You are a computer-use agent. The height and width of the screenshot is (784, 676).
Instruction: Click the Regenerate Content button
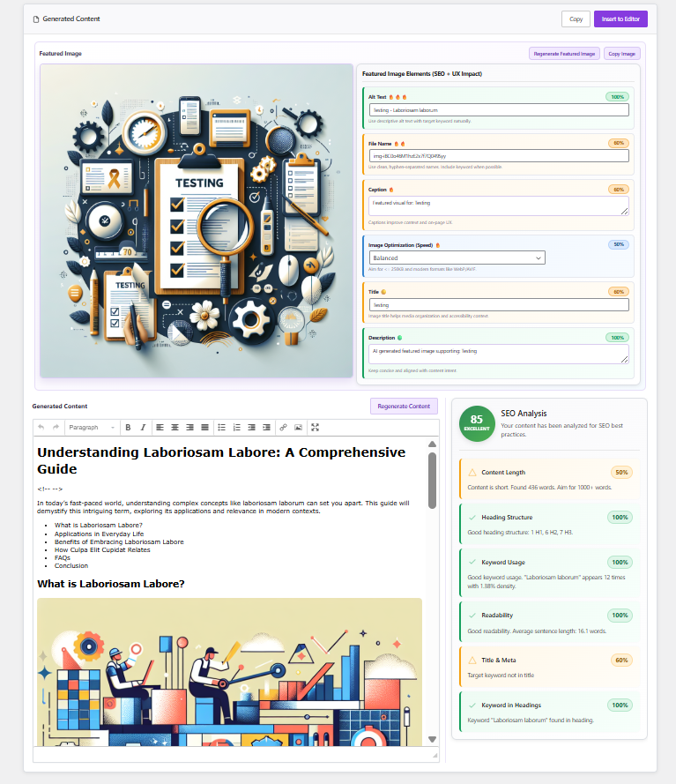404,406
